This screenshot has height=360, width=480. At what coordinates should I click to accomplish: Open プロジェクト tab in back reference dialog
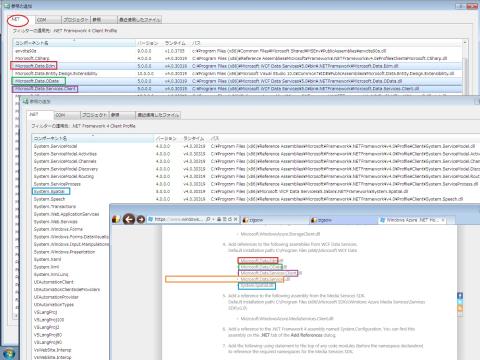pos(76,20)
